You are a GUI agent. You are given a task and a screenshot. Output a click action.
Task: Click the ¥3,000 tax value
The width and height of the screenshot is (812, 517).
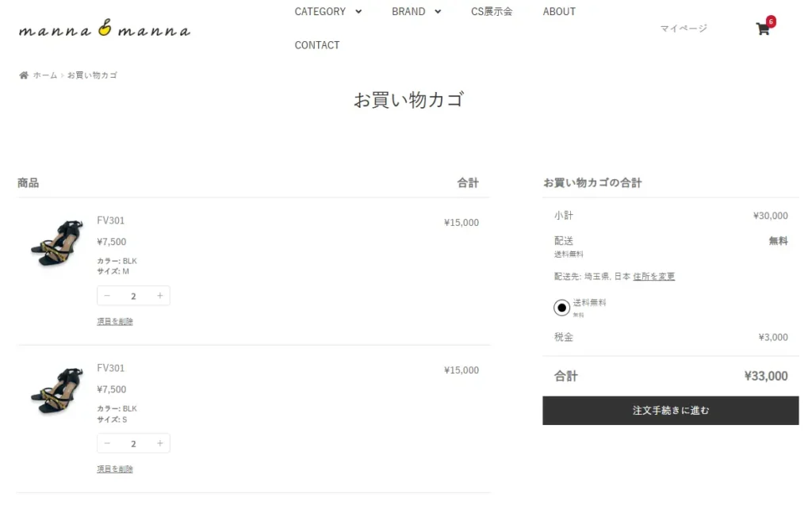click(773, 337)
